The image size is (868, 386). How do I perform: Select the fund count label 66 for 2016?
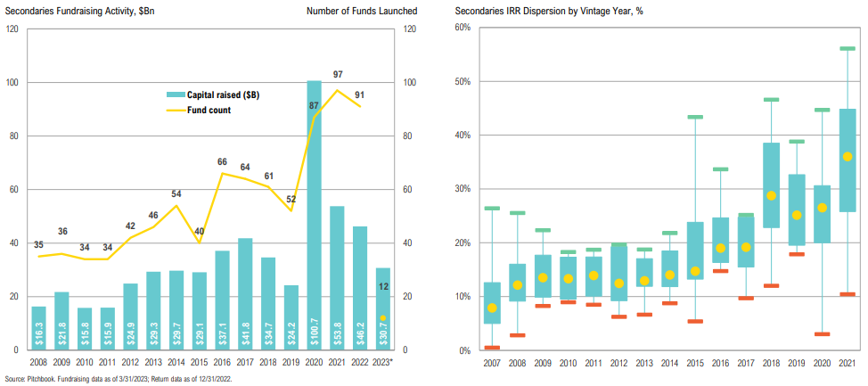(222, 161)
